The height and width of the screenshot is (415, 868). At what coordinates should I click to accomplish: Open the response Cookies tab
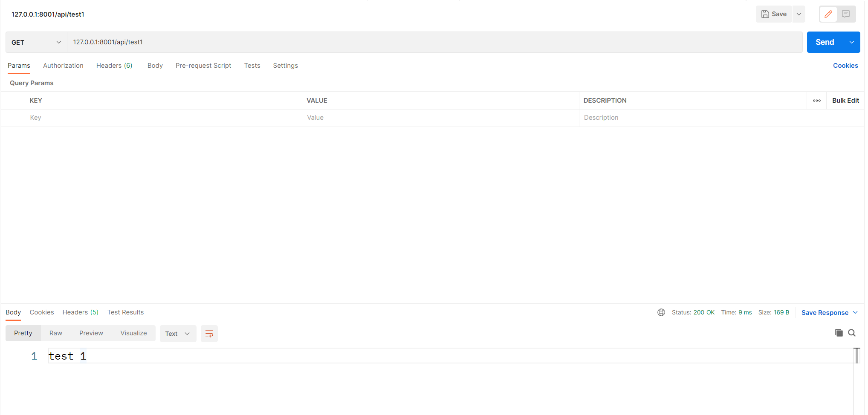click(x=42, y=312)
